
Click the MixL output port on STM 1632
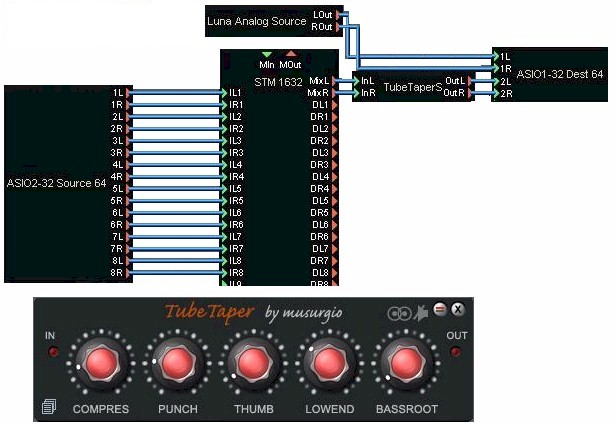coord(334,81)
